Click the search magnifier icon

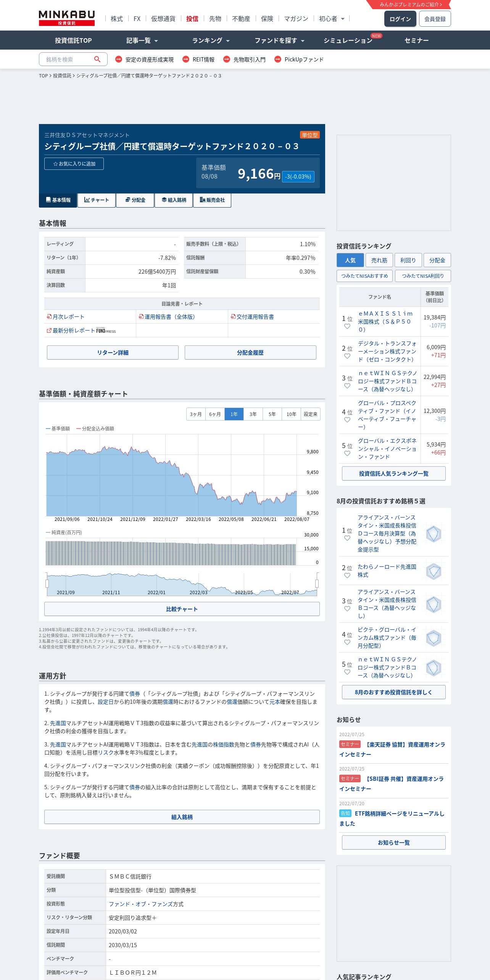pos(97,59)
